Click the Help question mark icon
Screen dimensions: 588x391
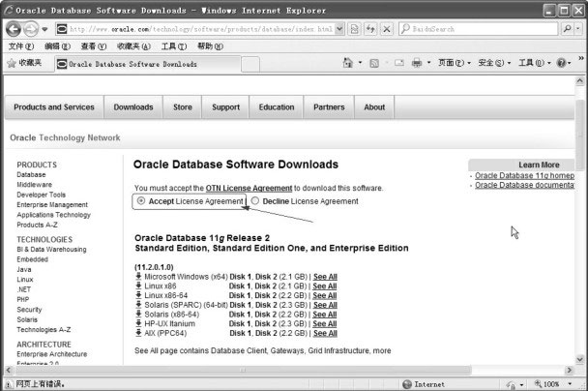click(x=561, y=63)
